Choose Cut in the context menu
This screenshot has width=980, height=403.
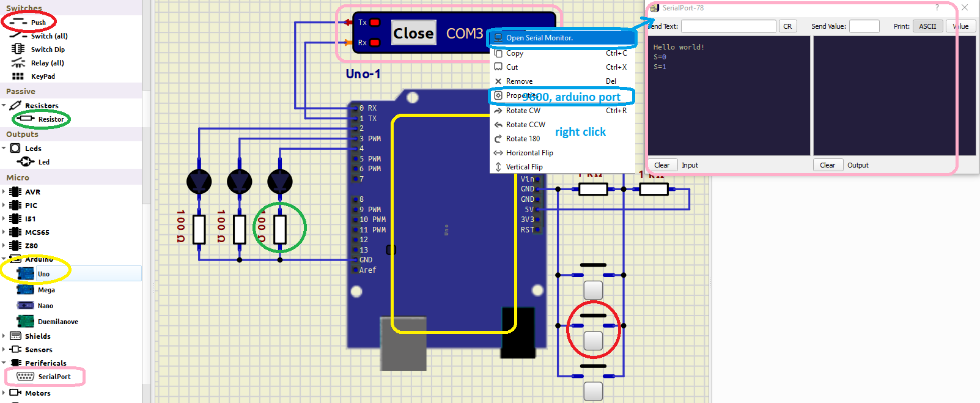pyautogui.click(x=562, y=67)
